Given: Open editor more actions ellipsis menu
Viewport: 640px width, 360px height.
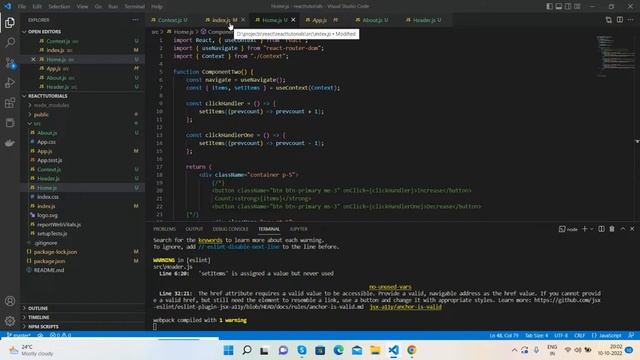Looking at the screenshot, I should (631, 20).
